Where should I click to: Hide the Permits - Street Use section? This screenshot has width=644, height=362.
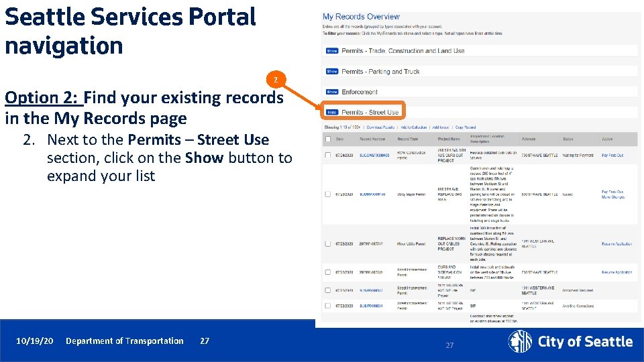pyautogui.click(x=332, y=112)
